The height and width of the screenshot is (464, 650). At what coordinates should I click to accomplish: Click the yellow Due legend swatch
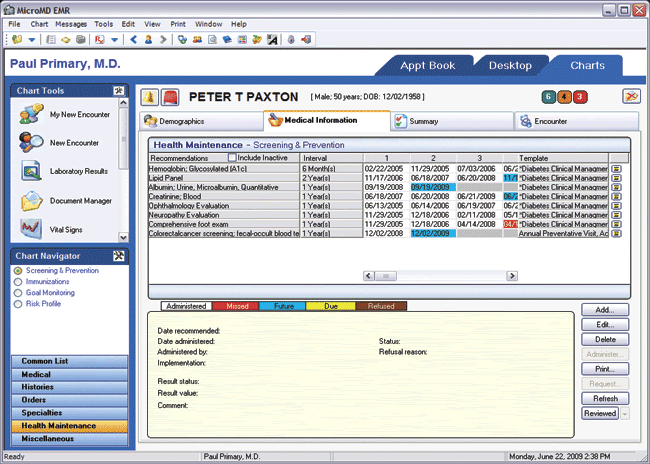pyautogui.click(x=330, y=306)
